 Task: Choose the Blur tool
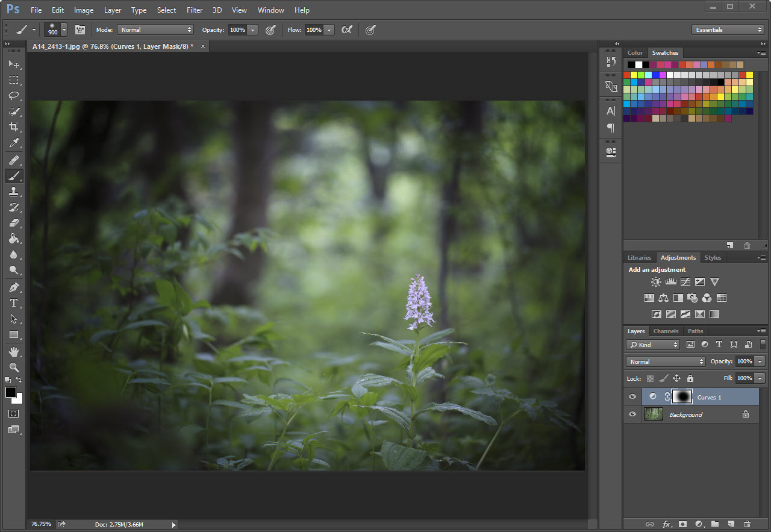14,254
